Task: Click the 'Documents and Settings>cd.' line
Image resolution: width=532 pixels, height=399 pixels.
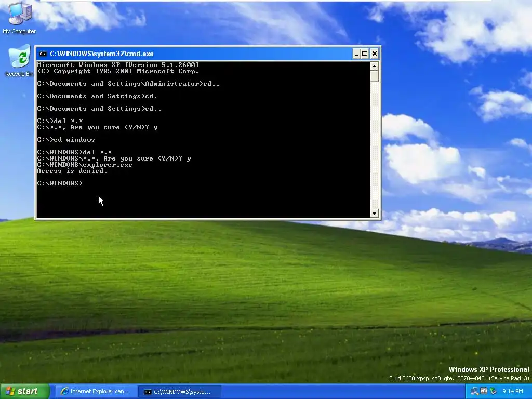Action: click(97, 96)
